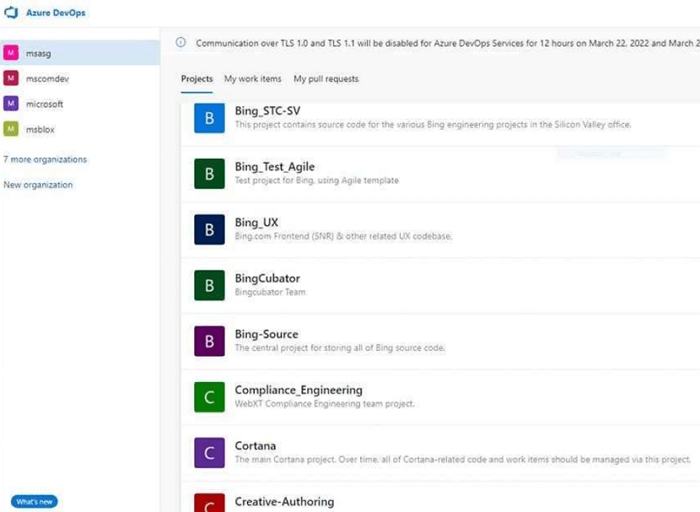The height and width of the screenshot is (512, 700).
Task: Select the microsoft organization avatar
Action: [11, 104]
